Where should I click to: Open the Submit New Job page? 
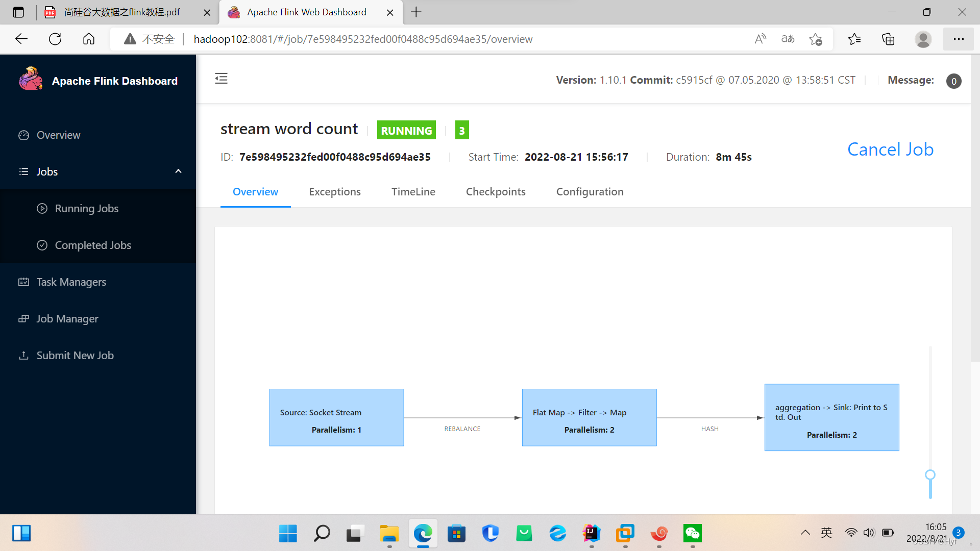click(75, 356)
